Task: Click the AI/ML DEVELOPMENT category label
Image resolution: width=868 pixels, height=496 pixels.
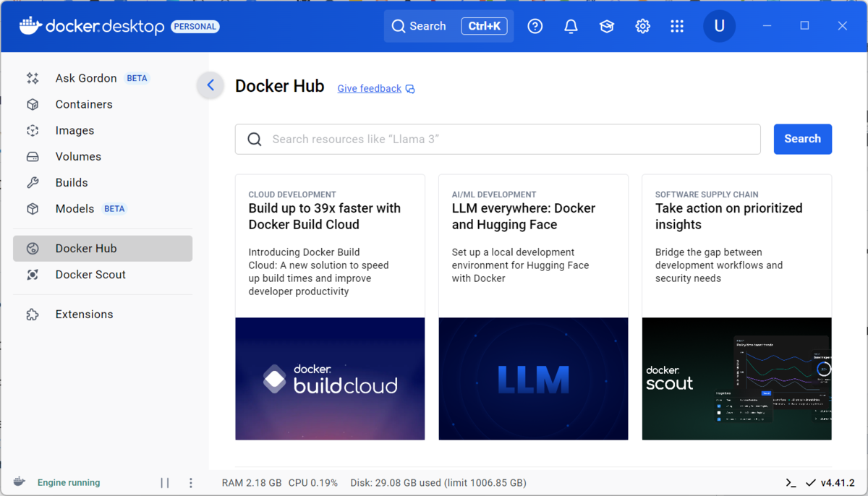Action: coord(494,194)
